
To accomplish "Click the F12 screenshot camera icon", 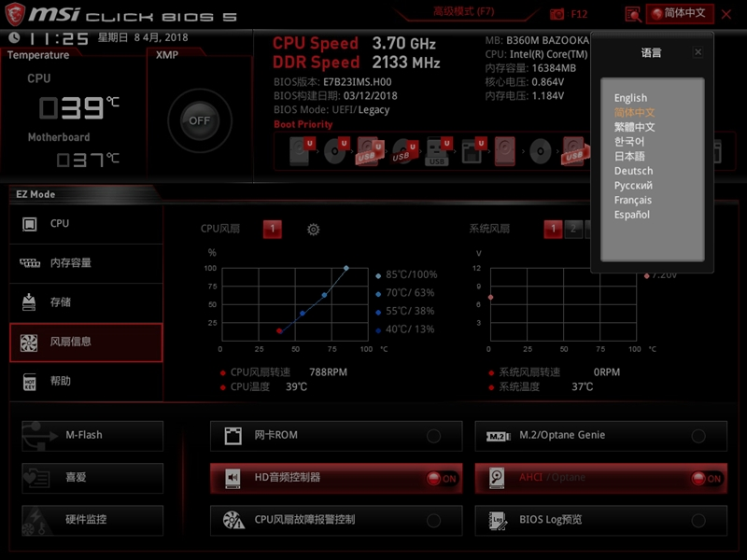I will coord(557,14).
